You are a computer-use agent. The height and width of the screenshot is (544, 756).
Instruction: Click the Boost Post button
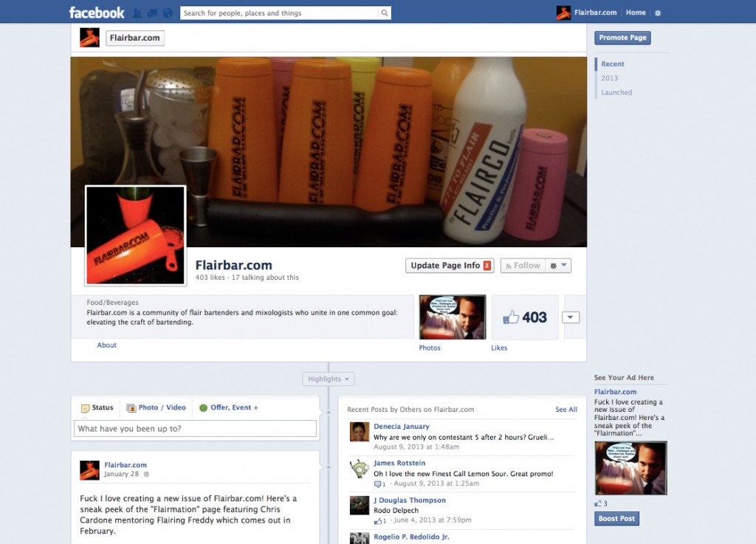click(x=616, y=518)
